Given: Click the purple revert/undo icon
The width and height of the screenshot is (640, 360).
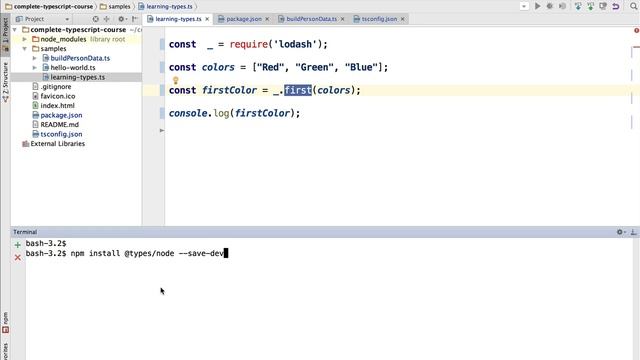Looking at the screenshot, I should click(616, 6).
